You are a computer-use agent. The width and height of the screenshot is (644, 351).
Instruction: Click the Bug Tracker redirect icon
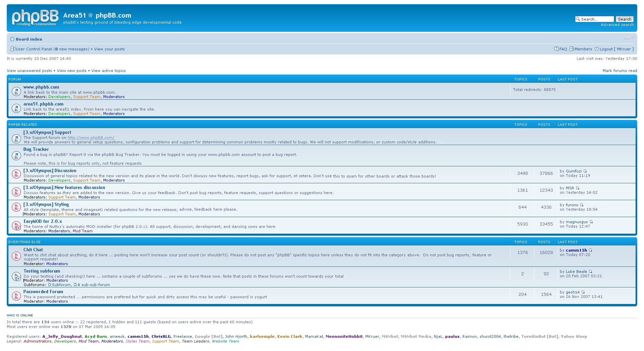[x=16, y=156]
